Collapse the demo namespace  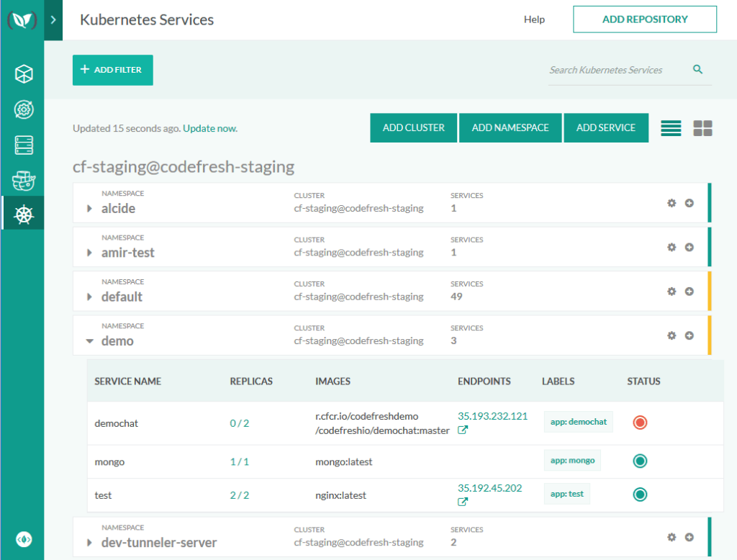click(x=89, y=340)
